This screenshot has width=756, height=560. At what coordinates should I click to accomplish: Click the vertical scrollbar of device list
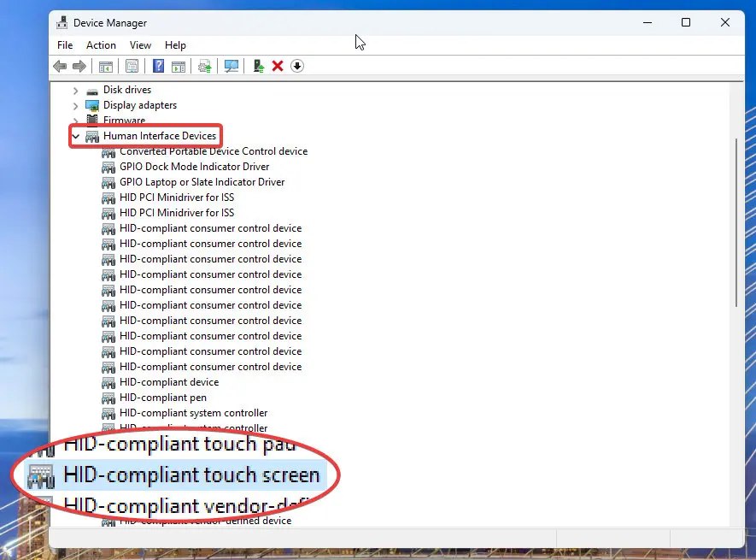coord(735,222)
